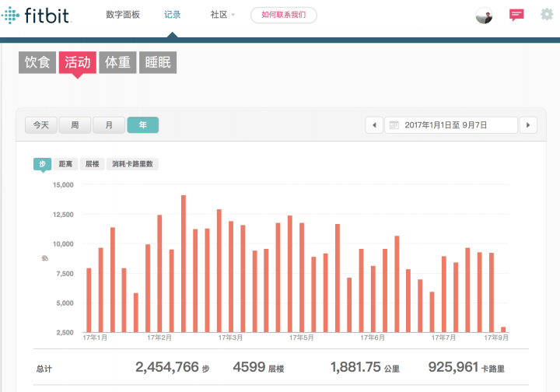The width and height of the screenshot is (560, 392).
Task: Click the 15,000 y-axis label
Action: [x=63, y=185]
